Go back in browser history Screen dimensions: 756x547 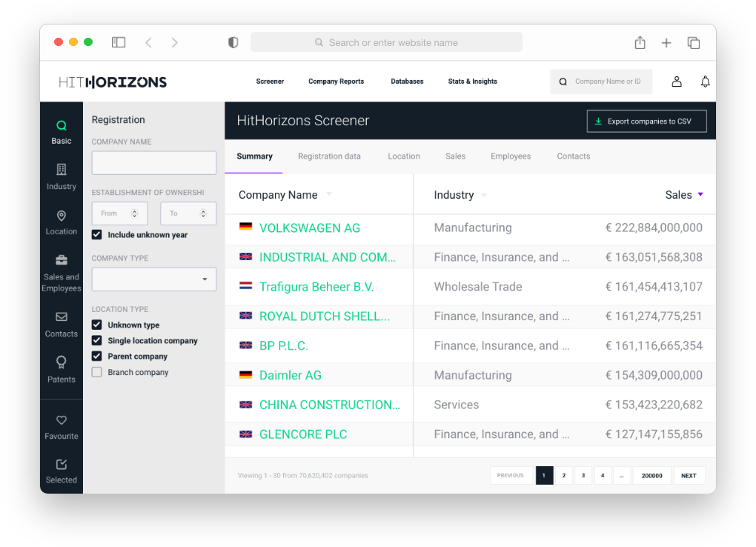click(148, 42)
